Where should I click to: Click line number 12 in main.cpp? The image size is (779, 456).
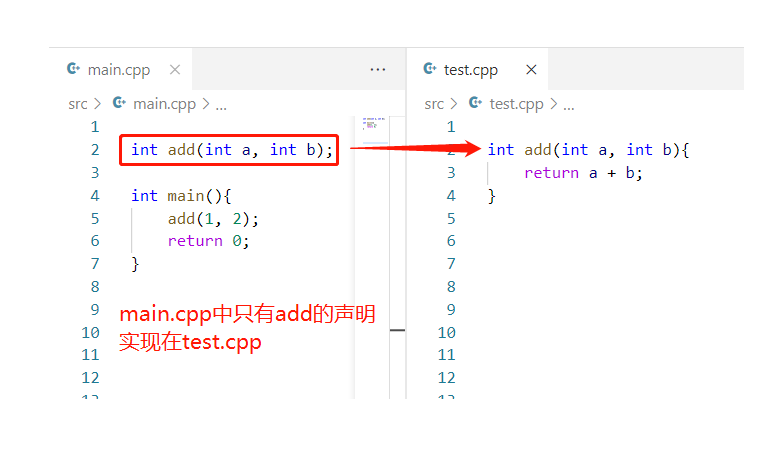tap(90, 378)
